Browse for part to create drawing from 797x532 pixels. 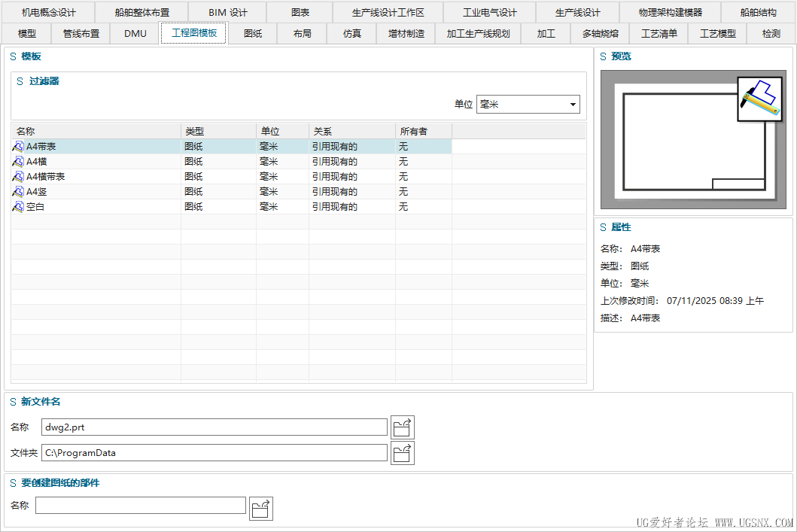(x=260, y=508)
